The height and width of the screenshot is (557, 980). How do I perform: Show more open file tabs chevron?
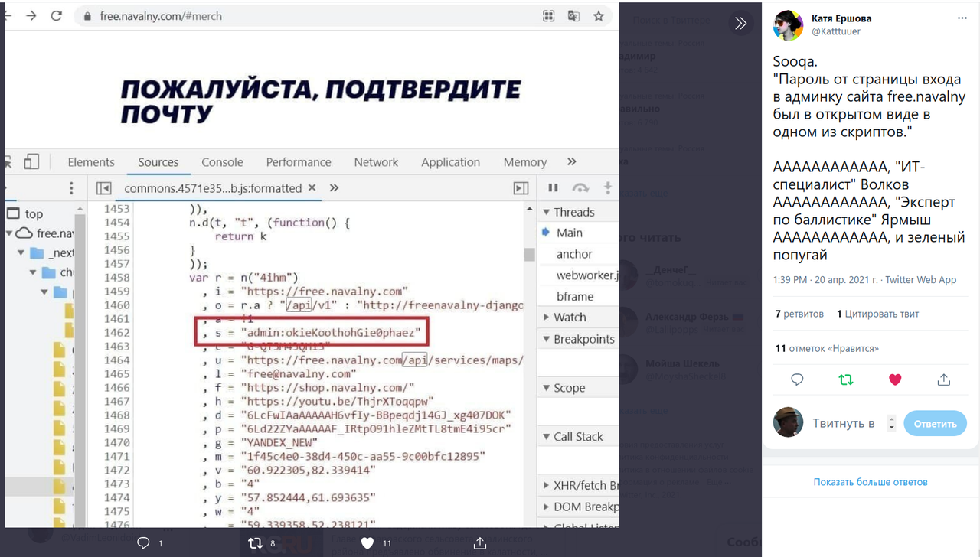(334, 187)
